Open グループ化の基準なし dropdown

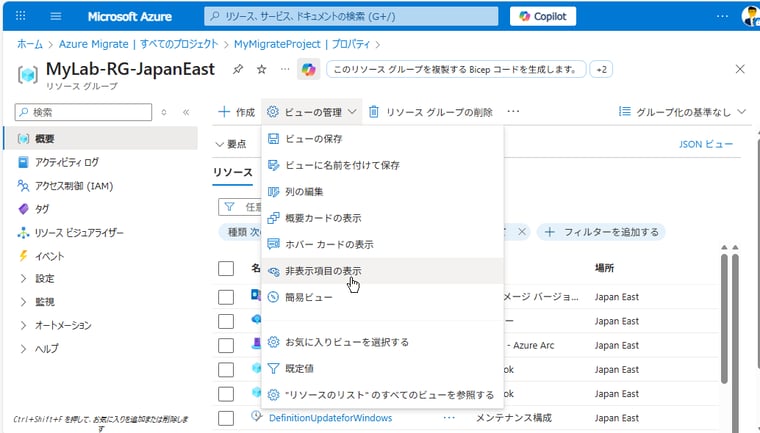coord(682,112)
